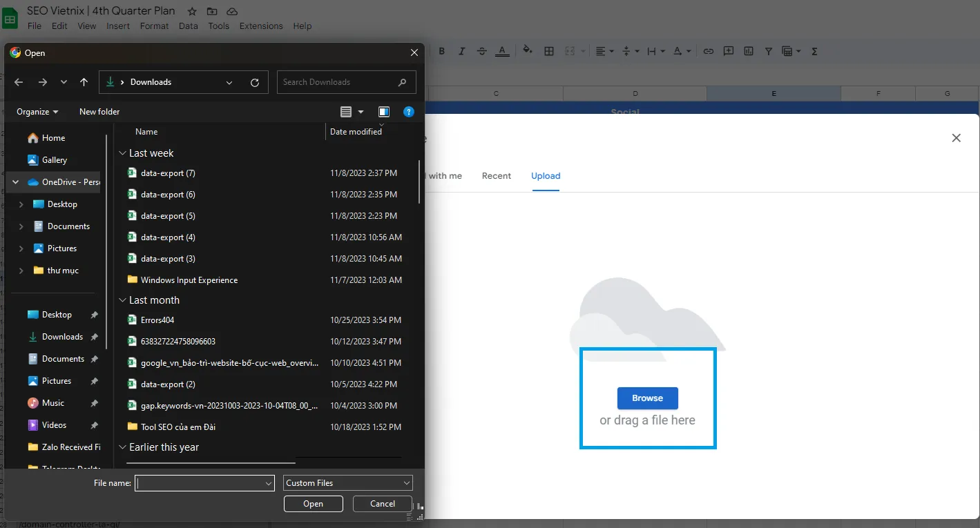
Task: Click the functions sigma icon in Sheets
Action: pyautogui.click(x=814, y=51)
